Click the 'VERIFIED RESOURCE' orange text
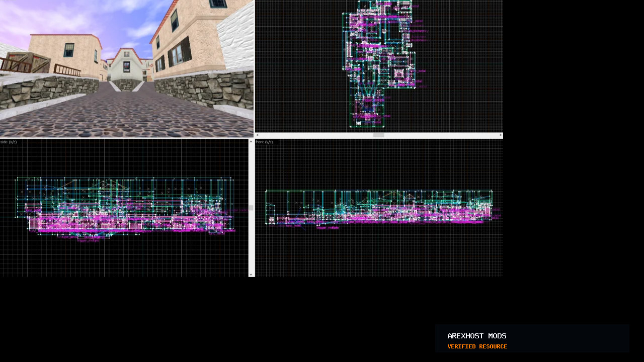This screenshot has width=644, height=362. click(477, 346)
